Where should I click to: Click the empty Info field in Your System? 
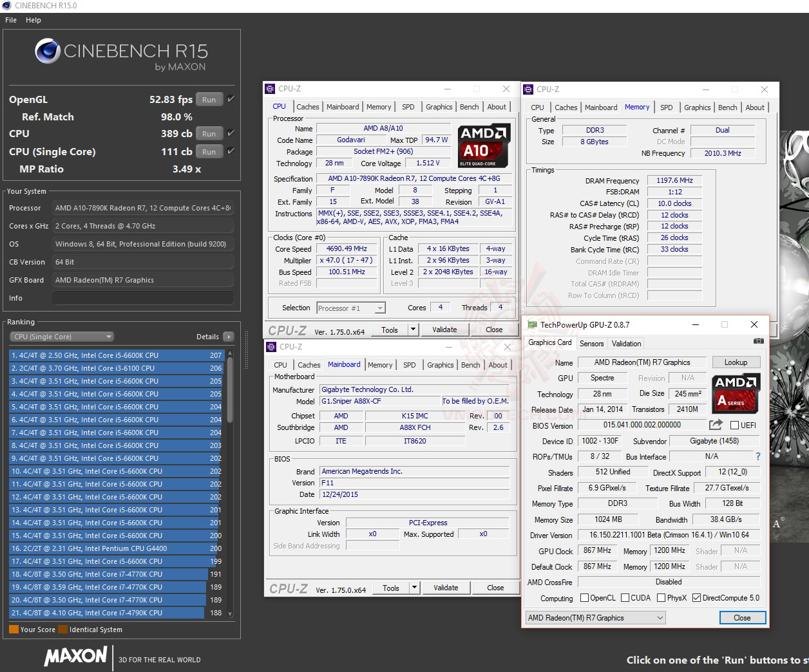[142, 298]
